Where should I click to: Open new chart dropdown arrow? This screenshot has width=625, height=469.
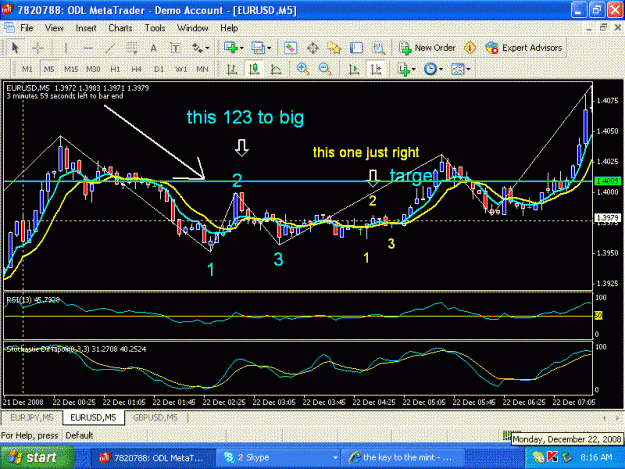242,48
